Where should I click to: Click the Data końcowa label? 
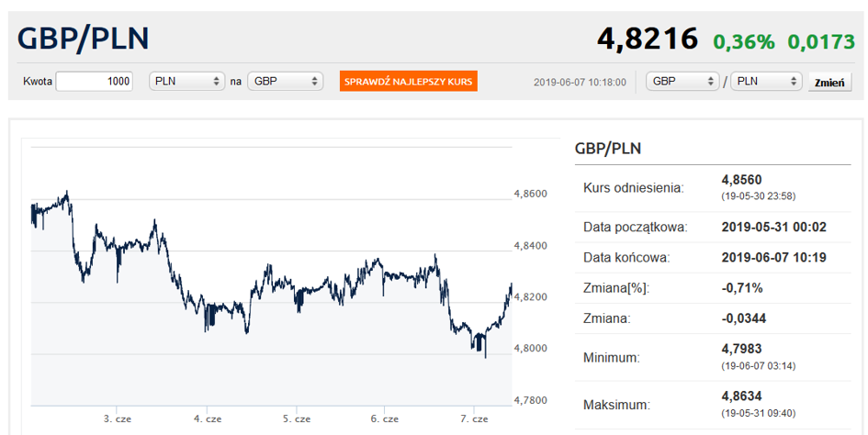(x=626, y=257)
